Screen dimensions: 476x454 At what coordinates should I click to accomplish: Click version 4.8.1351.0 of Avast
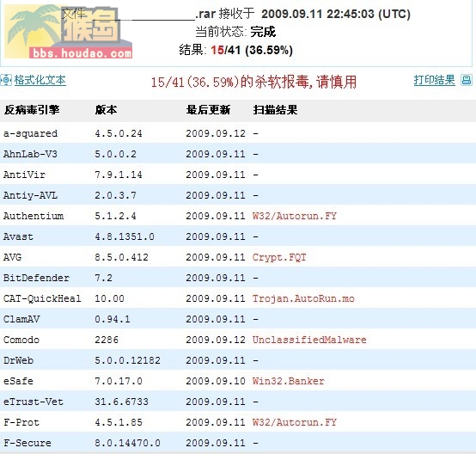[x=125, y=236]
